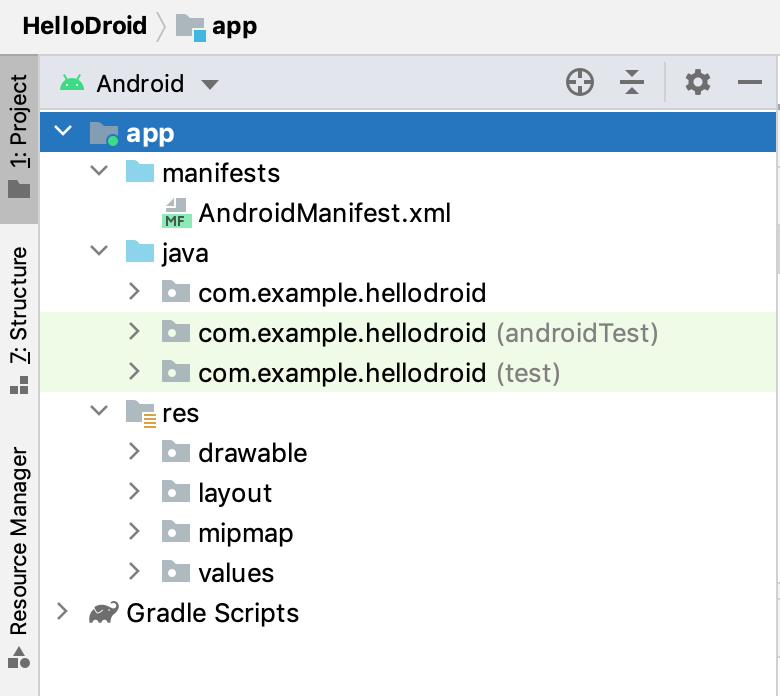Screen dimensions: 780x696
Task: Collapse the app module node
Action: click(63, 131)
